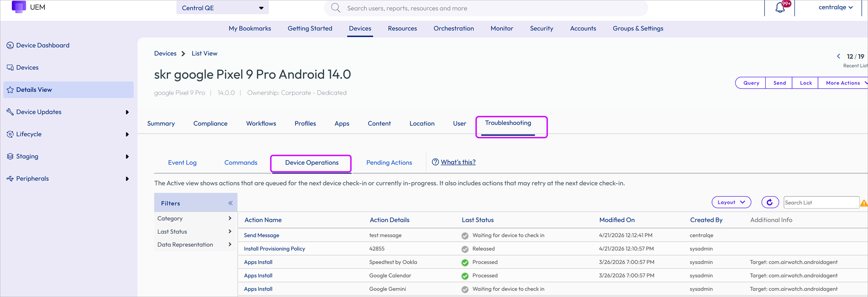Click the status icon on the Install Provisioning Policy row
Viewport: 868px width, 297px height.
[x=465, y=249]
